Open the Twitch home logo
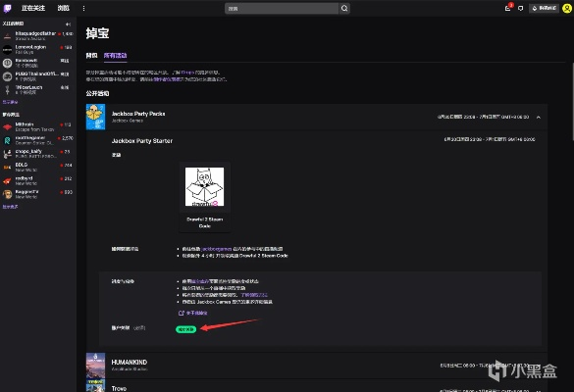Image resolution: width=574 pixels, height=392 pixels. tap(7, 8)
